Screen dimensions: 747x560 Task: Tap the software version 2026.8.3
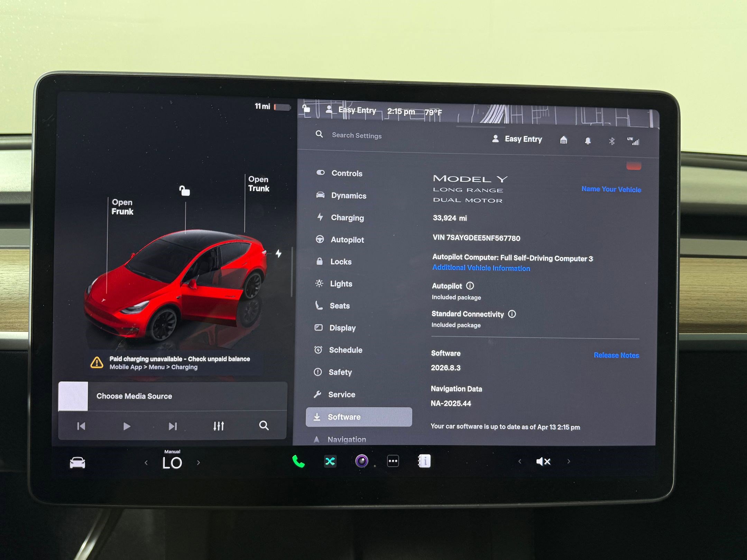click(x=445, y=368)
